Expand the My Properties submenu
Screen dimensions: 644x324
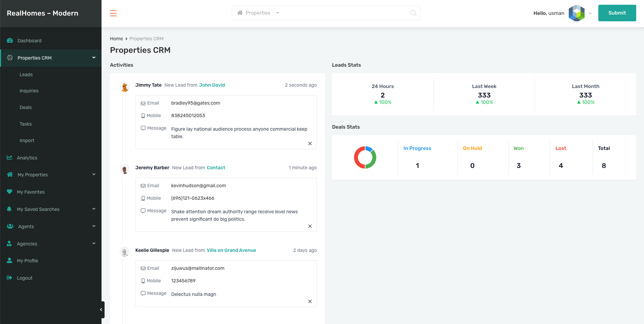pyautogui.click(x=94, y=175)
